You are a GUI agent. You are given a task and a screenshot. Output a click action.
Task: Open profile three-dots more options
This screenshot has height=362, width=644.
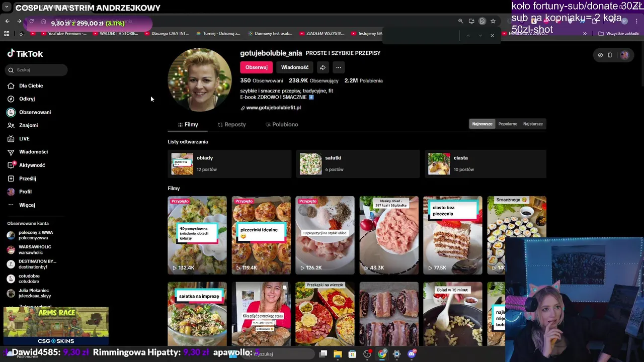click(x=339, y=67)
